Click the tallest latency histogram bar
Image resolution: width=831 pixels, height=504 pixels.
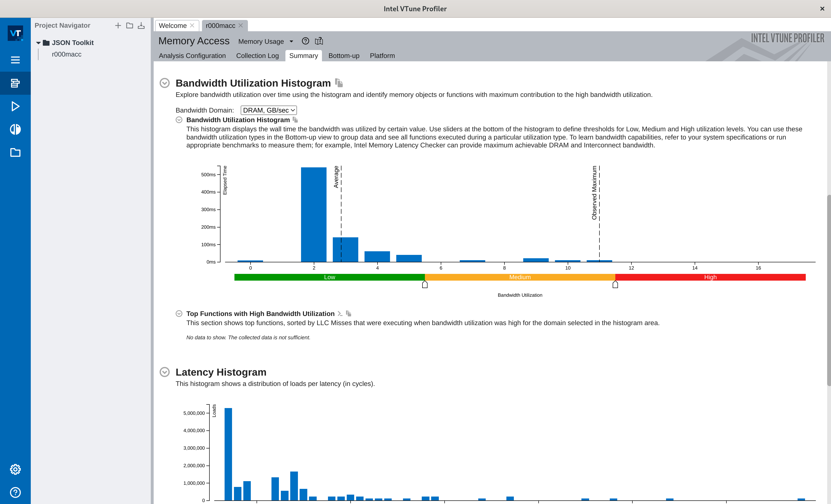228,454
